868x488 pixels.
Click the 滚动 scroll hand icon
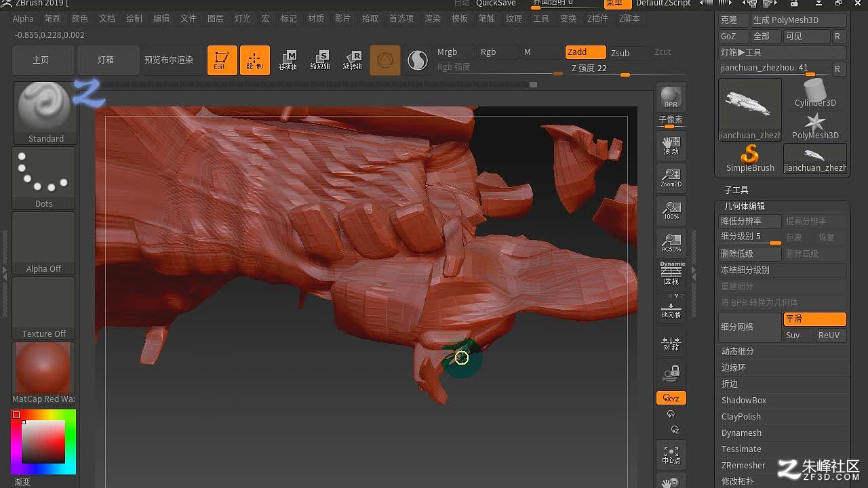tap(671, 146)
